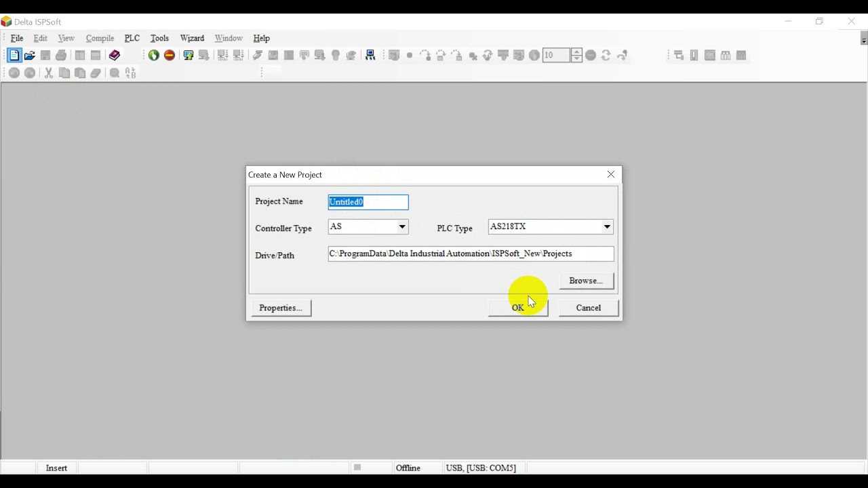Open the Wizard menu
Viewport: 868px width, 488px height.
pos(192,39)
